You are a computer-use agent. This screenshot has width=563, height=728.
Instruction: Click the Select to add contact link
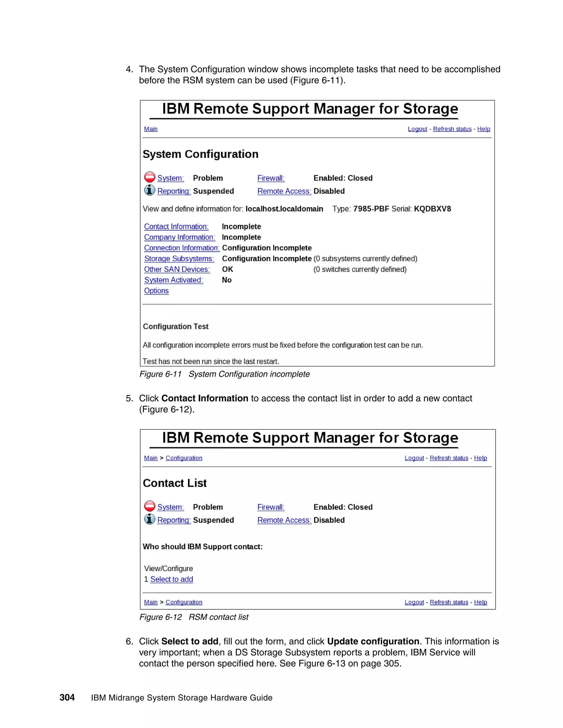pos(172,579)
